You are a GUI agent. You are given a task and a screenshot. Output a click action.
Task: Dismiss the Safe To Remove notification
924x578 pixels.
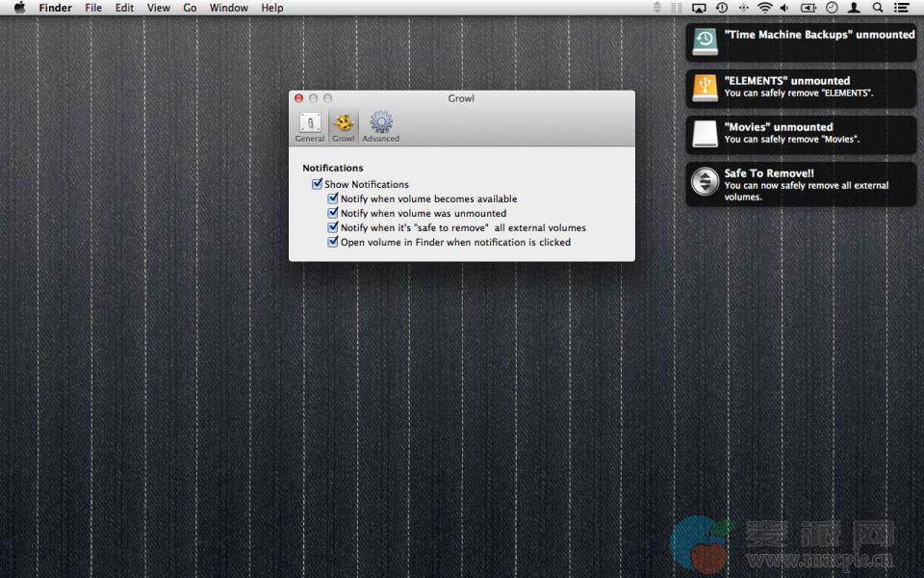tap(801, 184)
